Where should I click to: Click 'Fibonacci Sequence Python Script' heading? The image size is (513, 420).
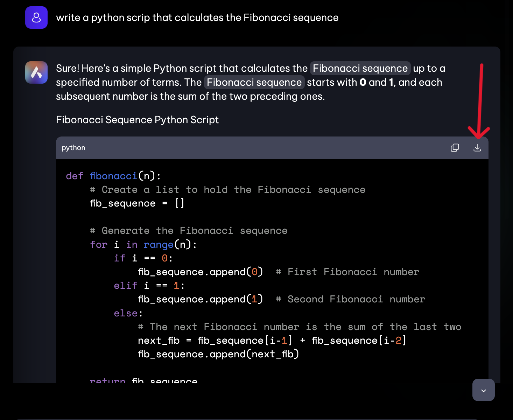point(137,120)
